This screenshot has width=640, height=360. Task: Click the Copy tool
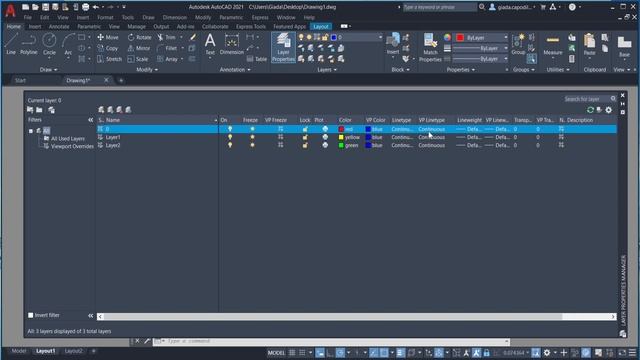108,48
